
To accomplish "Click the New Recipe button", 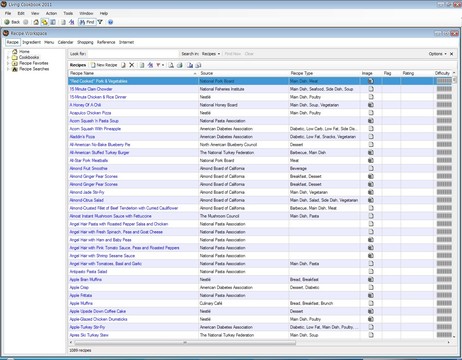I will 104,65.
